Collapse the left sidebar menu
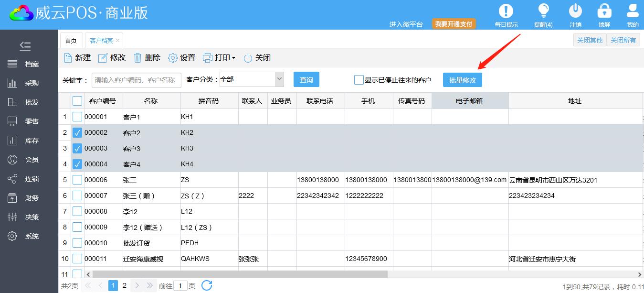The width and height of the screenshot is (644, 293). point(25,46)
